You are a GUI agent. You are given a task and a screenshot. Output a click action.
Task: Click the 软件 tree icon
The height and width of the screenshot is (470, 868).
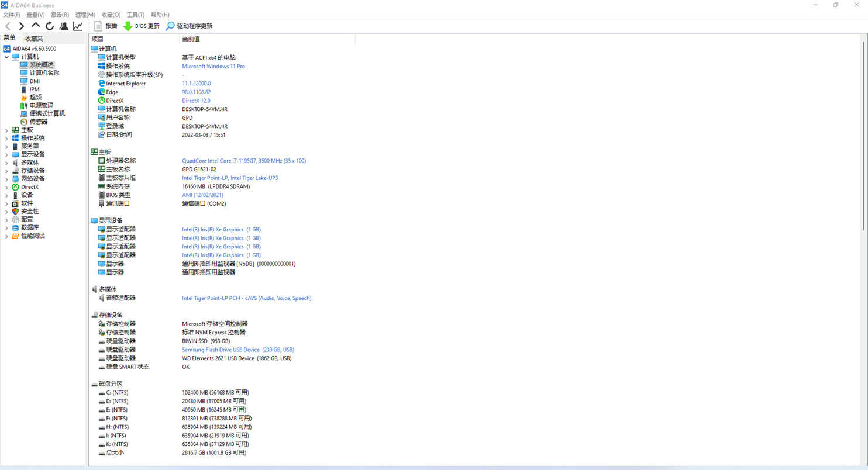(x=15, y=203)
